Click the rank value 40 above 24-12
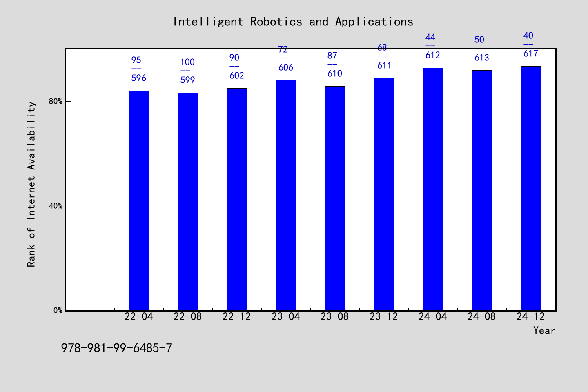The height and width of the screenshot is (392, 588). tap(528, 36)
